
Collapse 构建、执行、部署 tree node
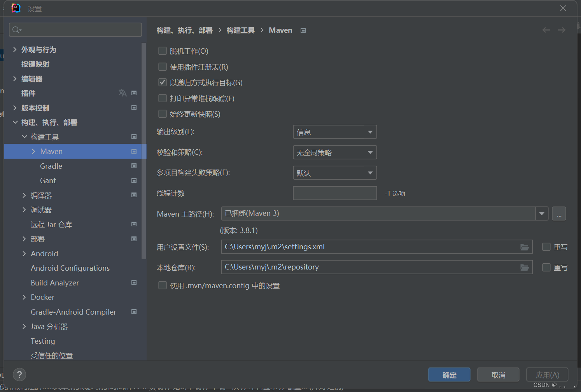click(15, 122)
